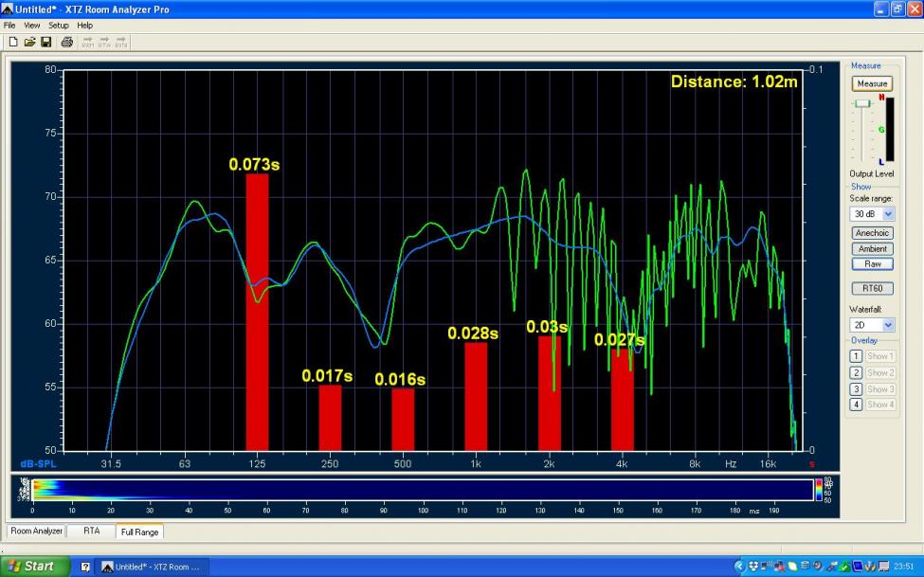Click the RXM arrow toolbar icon

pyautogui.click(x=88, y=42)
